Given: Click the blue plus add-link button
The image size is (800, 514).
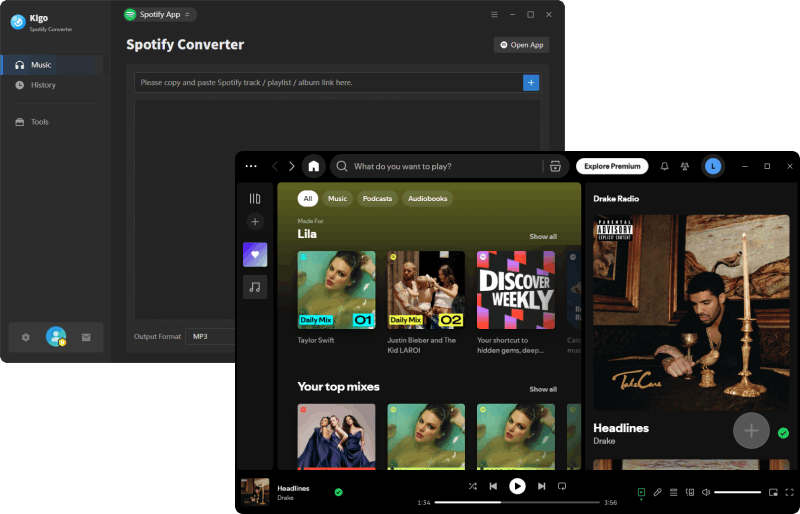Looking at the screenshot, I should (x=531, y=83).
